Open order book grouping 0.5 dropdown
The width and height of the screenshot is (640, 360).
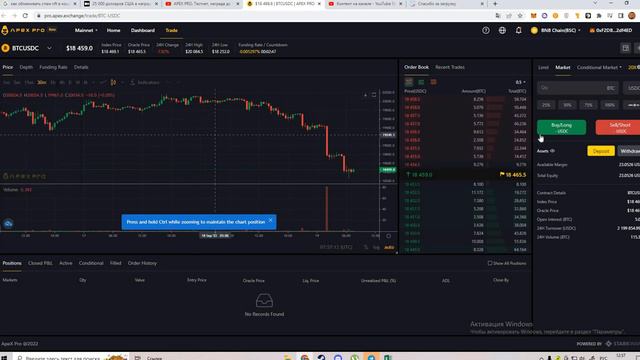pyautogui.click(x=520, y=82)
